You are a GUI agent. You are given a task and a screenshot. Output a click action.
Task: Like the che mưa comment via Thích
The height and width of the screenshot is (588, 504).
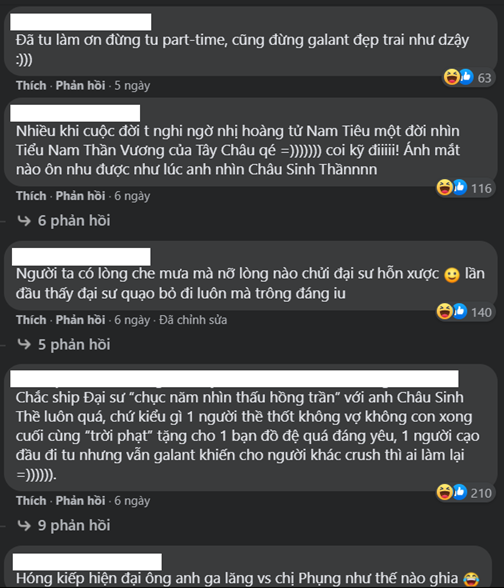(x=31, y=320)
